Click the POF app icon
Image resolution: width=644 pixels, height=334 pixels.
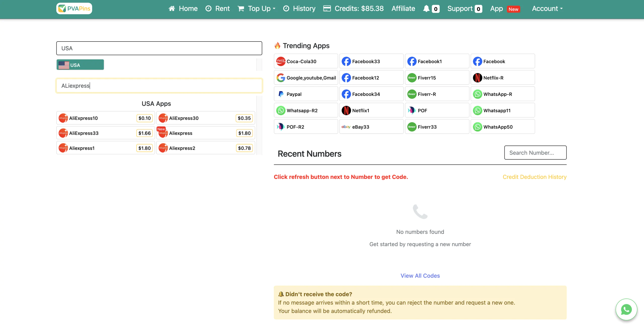[x=412, y=110]
